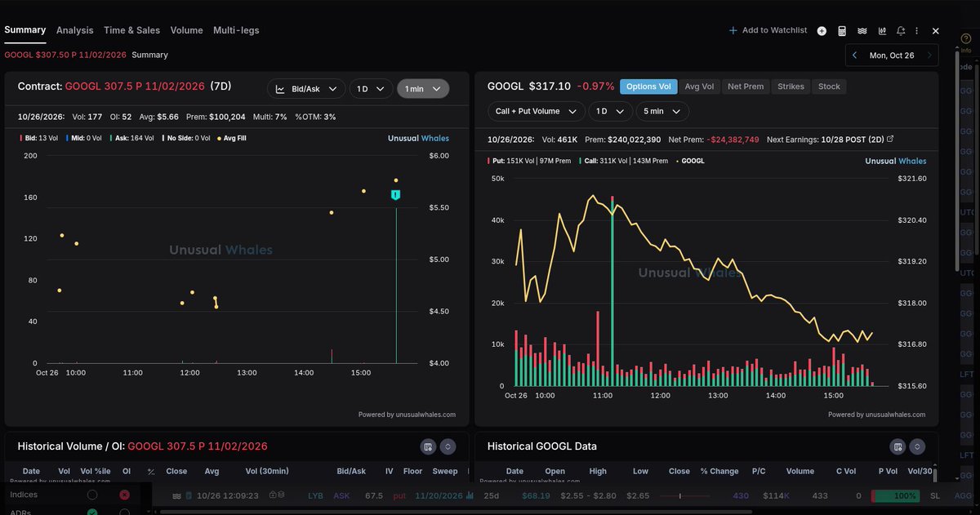This screenshot has width=980, height=515.
Task: Select the Options Vol chart tab
Action: 648,87
